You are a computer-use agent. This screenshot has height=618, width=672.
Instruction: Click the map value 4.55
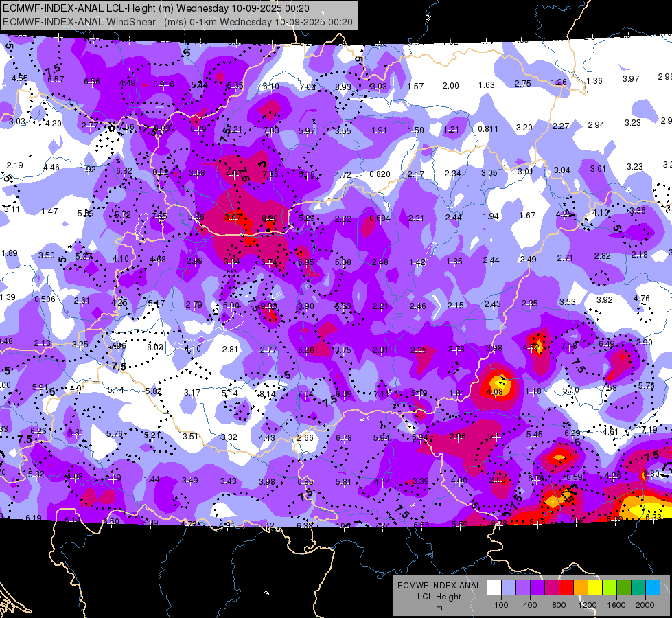[x=20, y=78]
